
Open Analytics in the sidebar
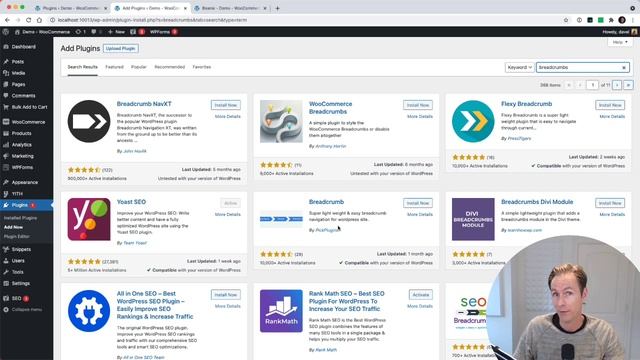(21, 145)
